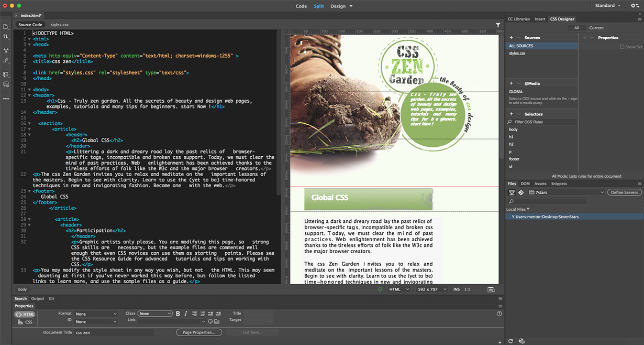This screenshot has width=644, height=345.
Task: Click the green checkmark status icon
Action: (x=380, y=289)
